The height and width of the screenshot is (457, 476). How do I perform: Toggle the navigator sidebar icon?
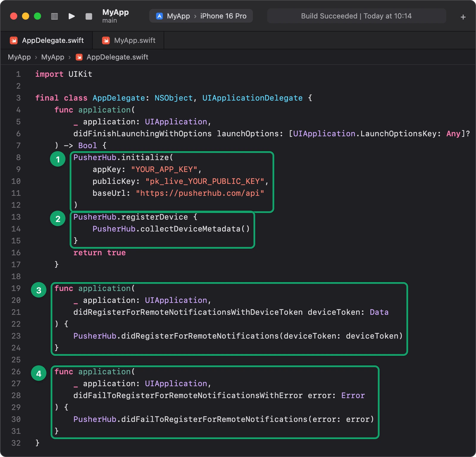pyautogui.click(x=54, y=16)
